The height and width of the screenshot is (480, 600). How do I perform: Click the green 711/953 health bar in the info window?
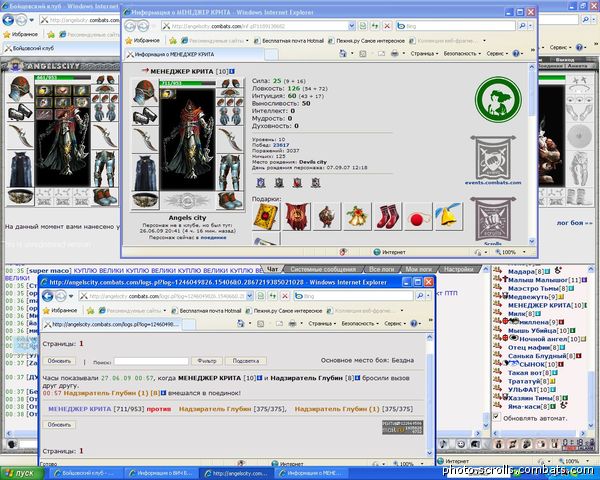coord(187,83)
